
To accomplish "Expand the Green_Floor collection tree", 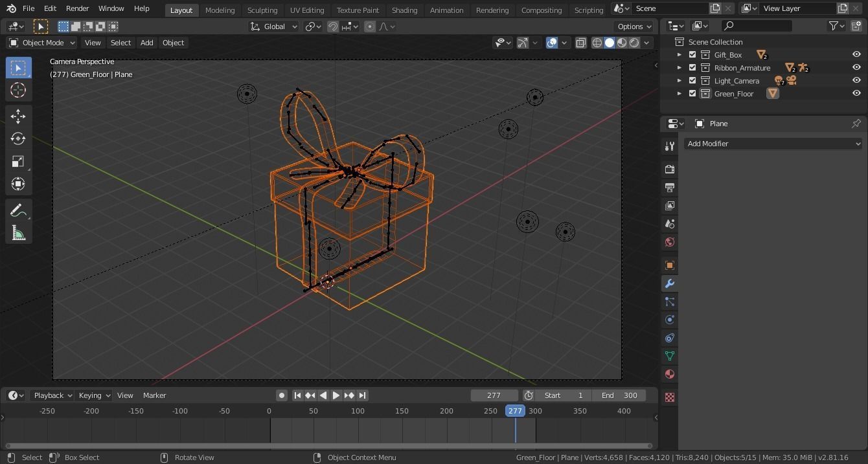I will (x=680, y=94).
